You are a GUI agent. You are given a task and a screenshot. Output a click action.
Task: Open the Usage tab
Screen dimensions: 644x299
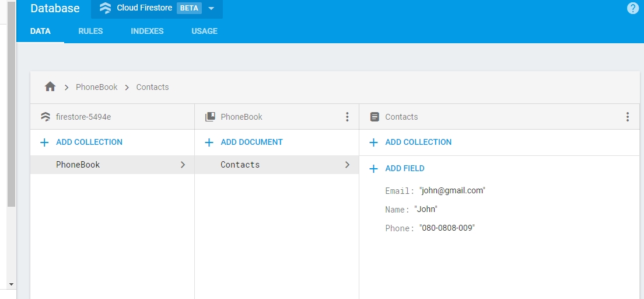point(204,31)
